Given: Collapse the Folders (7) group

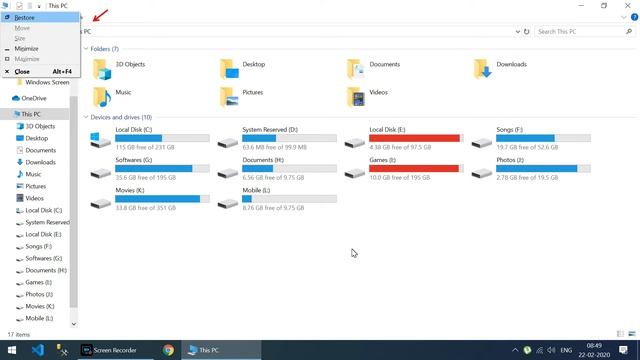Looking at the screenshot, I should [86, 49].
